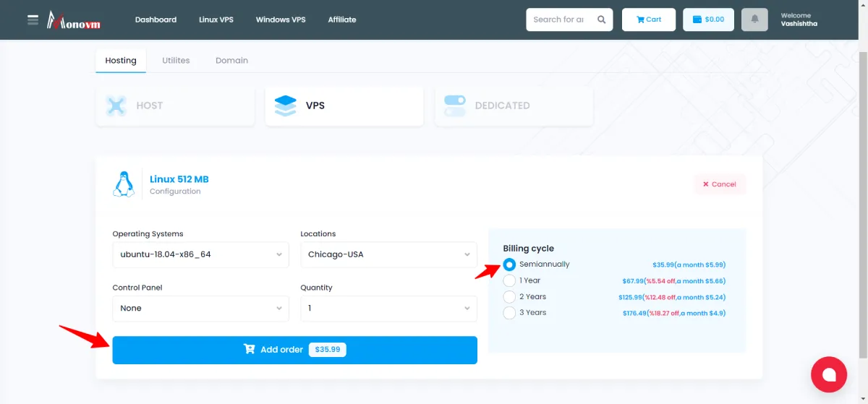Open the Locations dropdown showing Chicago-USA

(388, 254)
